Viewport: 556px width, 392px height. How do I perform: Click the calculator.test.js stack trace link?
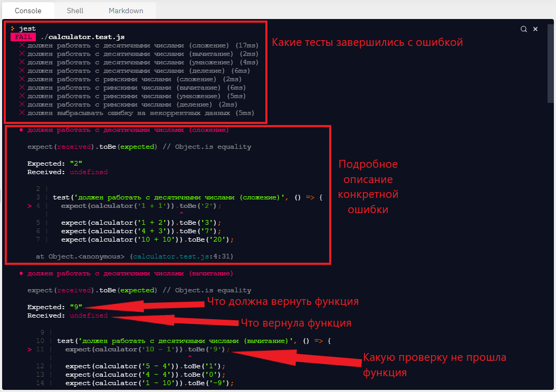[x=174, y=256]
